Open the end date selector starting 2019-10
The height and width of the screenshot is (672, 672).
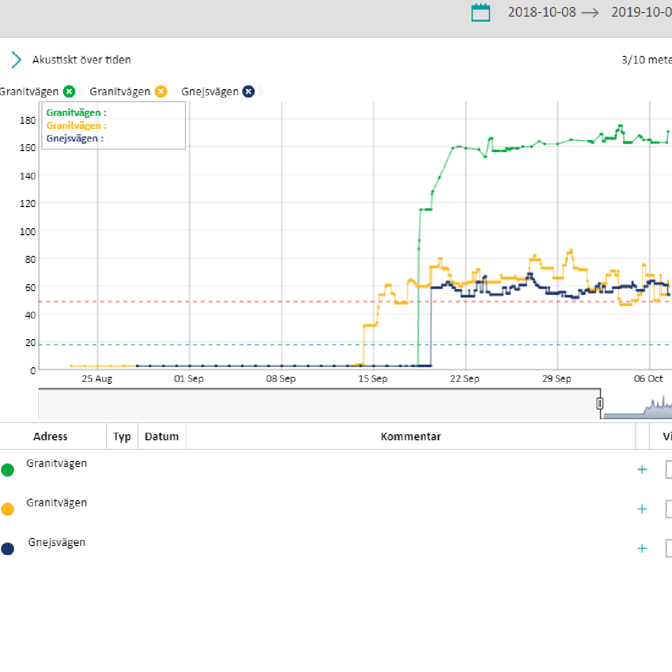coord(640,12)
